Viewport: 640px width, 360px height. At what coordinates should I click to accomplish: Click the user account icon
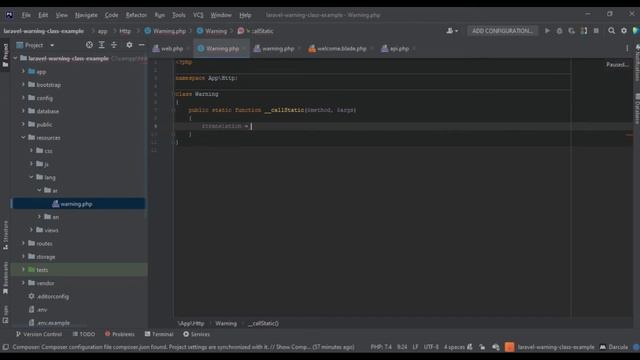click(451, 31)
